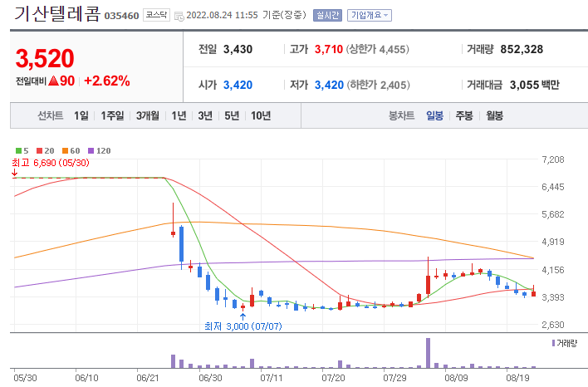
Task: Select the 1년 line chart tab
Action: pos(179,115)
